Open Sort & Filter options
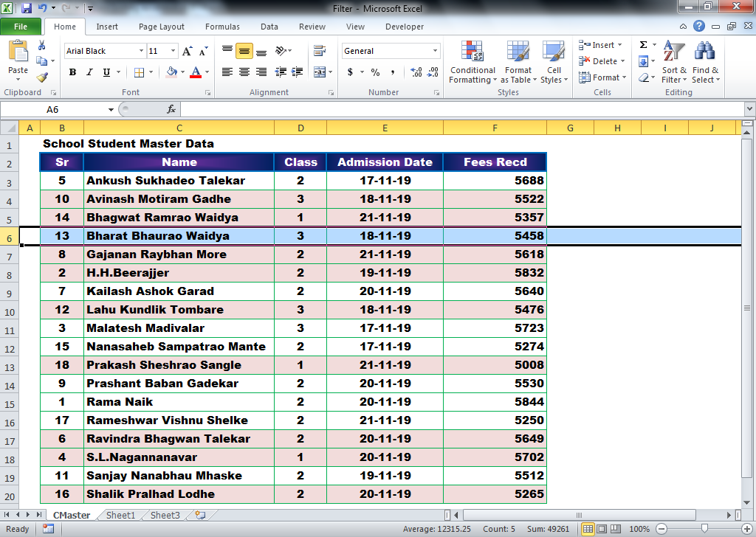The width and height of the screenshot is (756, 537). tap(674, 63)
